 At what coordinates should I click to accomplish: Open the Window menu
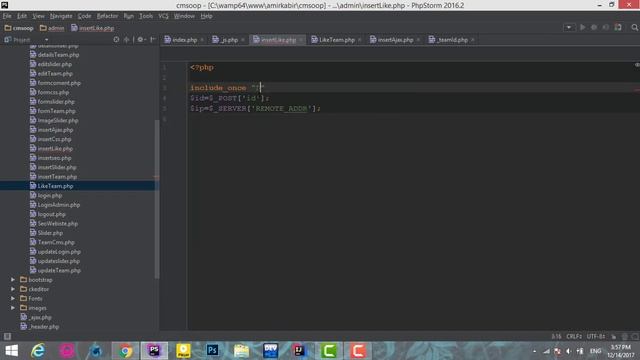[x=184, y=16]
